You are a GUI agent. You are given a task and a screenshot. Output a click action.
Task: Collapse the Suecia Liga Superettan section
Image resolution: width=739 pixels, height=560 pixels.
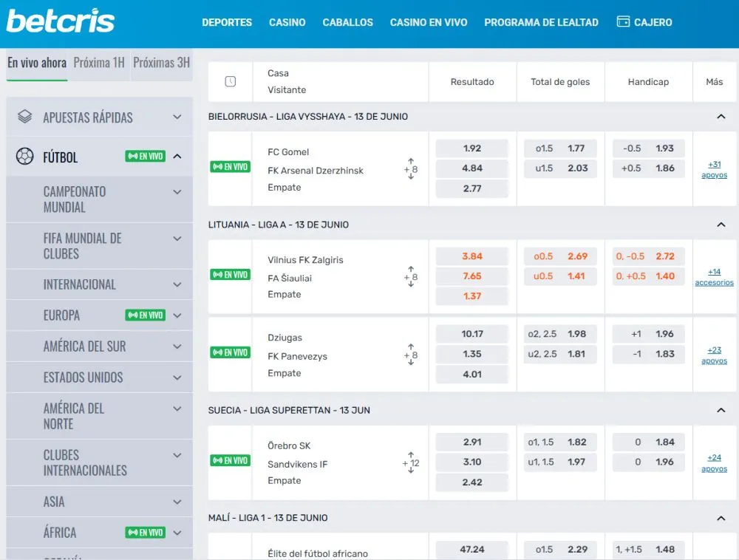click(x=721, y=410)
